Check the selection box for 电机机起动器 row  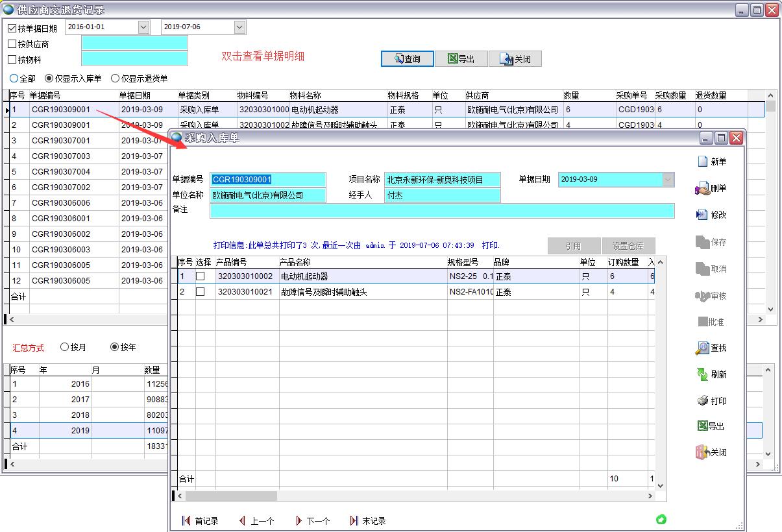(x=200, y=275)
